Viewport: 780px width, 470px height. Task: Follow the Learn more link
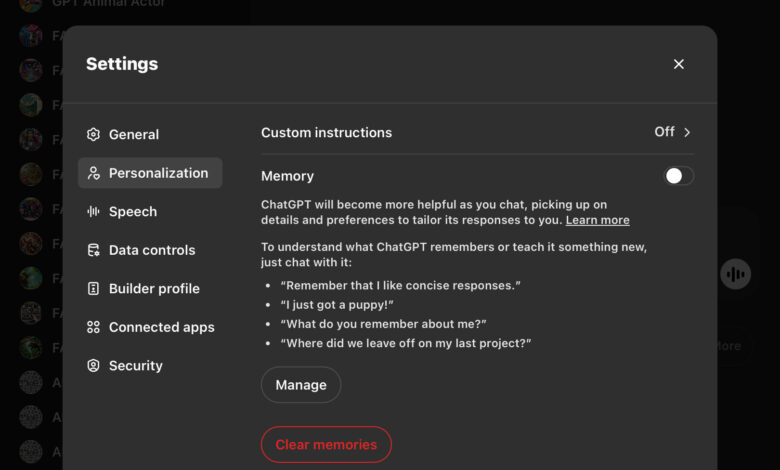597,220
